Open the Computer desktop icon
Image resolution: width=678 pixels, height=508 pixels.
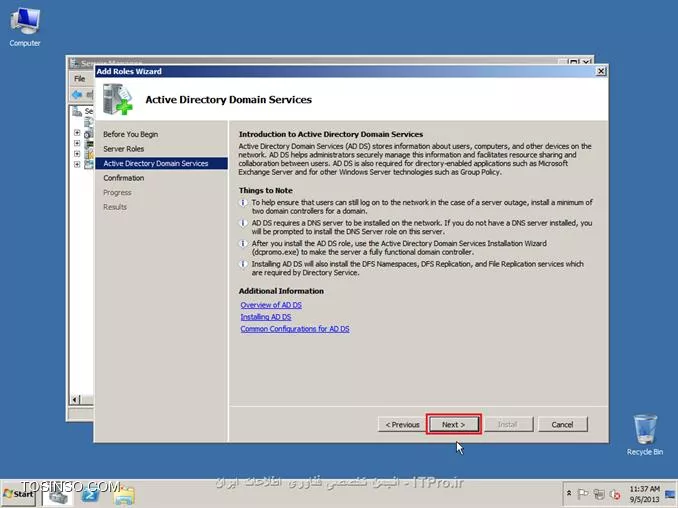(x=25, y=27)
